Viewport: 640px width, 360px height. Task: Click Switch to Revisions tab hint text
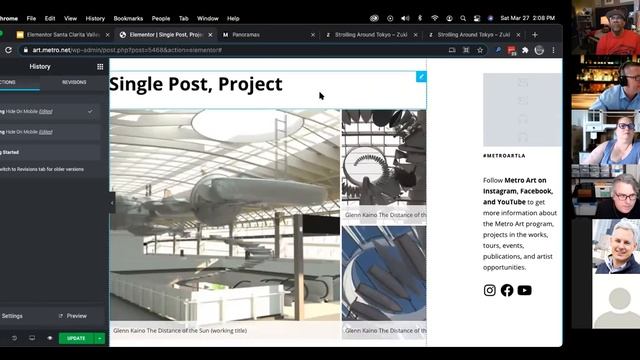click(x=42, y=169)
